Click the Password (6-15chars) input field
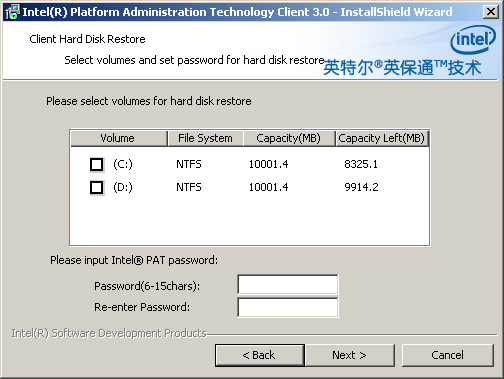 tap(288, 285)
